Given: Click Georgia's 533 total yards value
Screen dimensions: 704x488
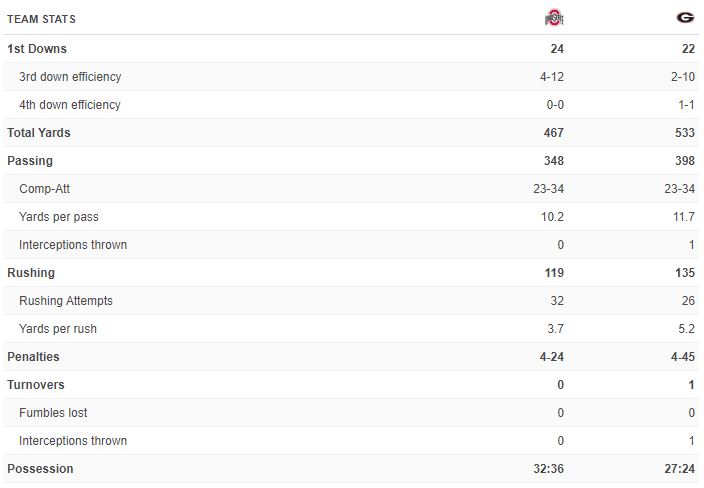Looking at the screenshot, I should coord(684,133).
